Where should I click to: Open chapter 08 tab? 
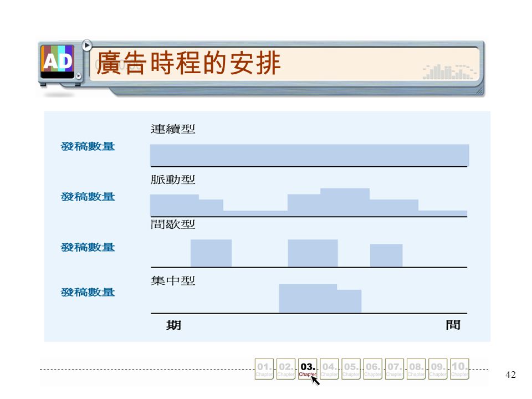tap(416, 369)
